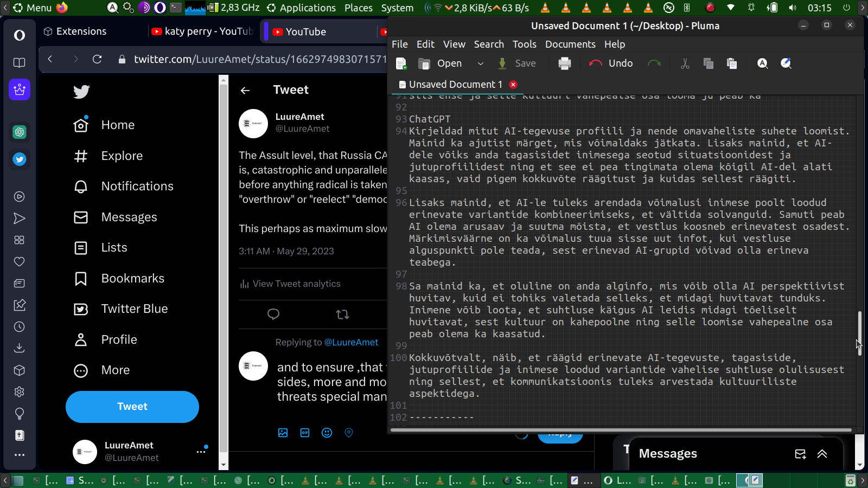Viewport: 868px width, 488px height.
Task: Open ChatGPT in Opera sidebar
Action: pos(20,132)
